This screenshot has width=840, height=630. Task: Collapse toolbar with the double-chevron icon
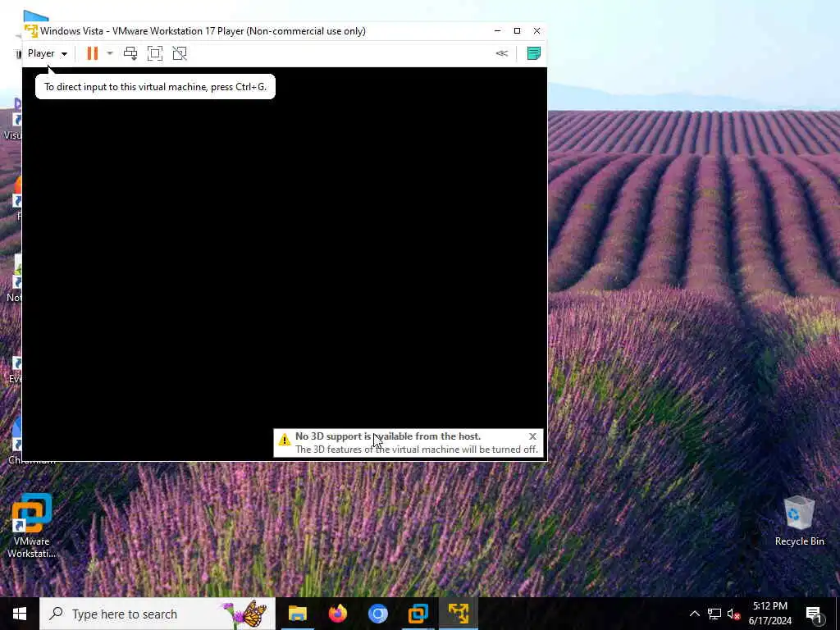(x=501, y=53)
